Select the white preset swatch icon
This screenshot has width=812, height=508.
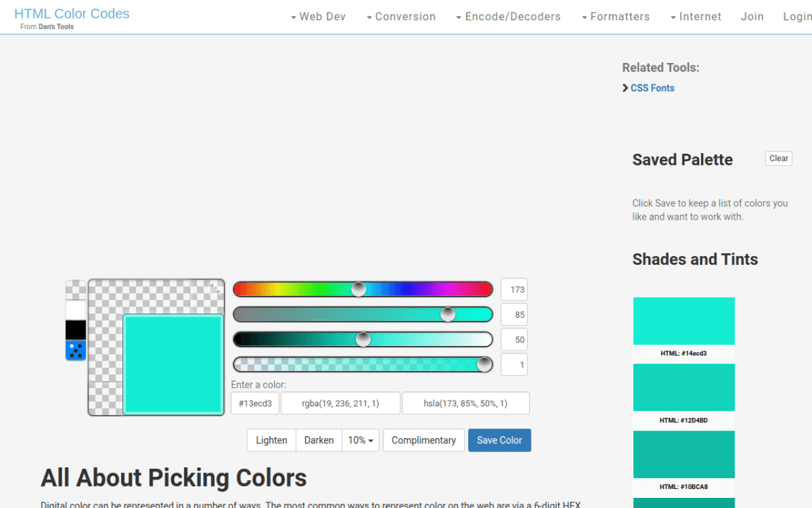(75, 310)
